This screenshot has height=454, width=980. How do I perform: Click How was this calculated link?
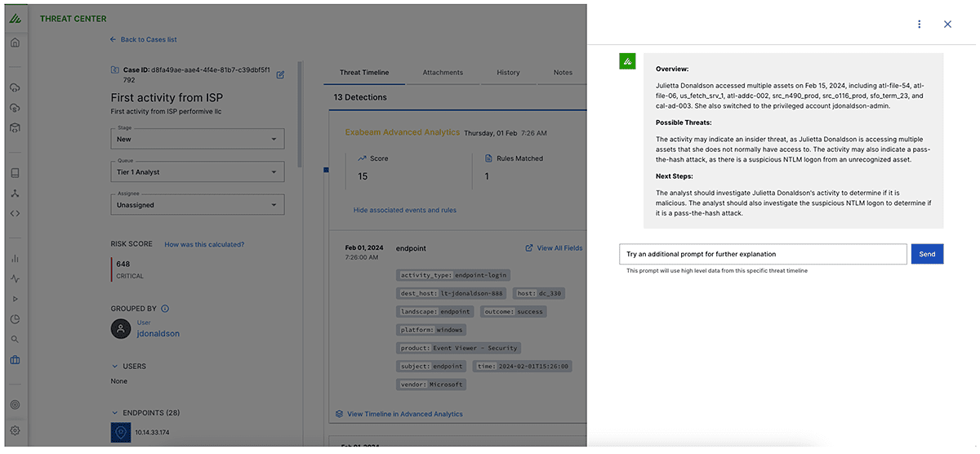[x=204, y=244]
